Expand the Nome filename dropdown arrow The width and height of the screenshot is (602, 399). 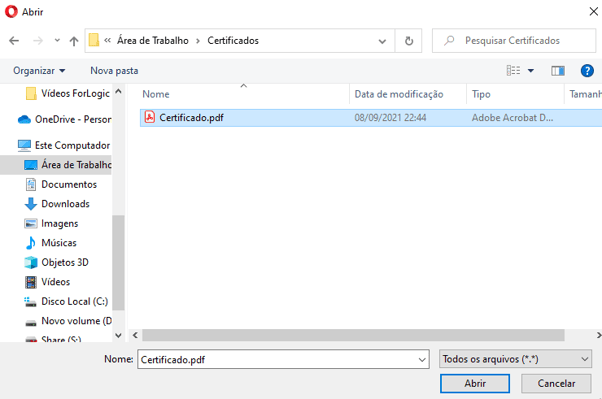click(422, 359)
